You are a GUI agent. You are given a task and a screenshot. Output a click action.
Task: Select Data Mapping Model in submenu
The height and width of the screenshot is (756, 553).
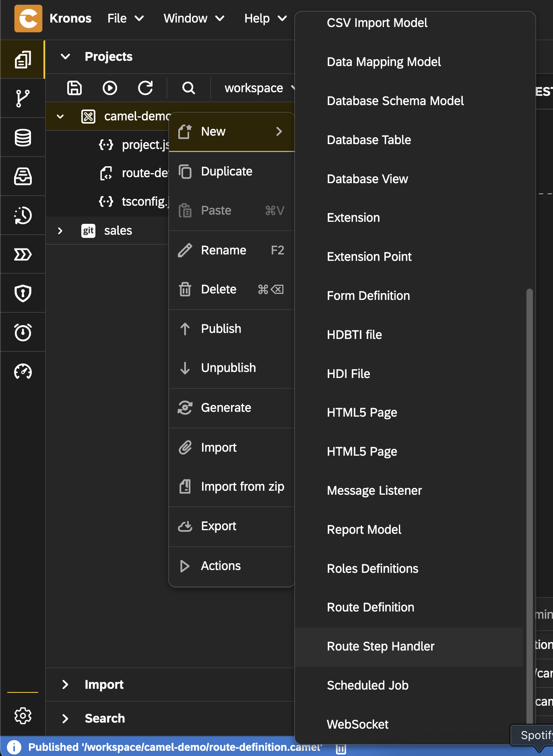pos(409,62)
